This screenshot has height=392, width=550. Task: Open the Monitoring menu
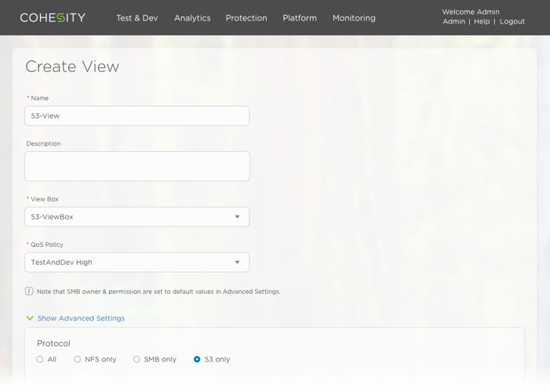(x=354, y=18)
